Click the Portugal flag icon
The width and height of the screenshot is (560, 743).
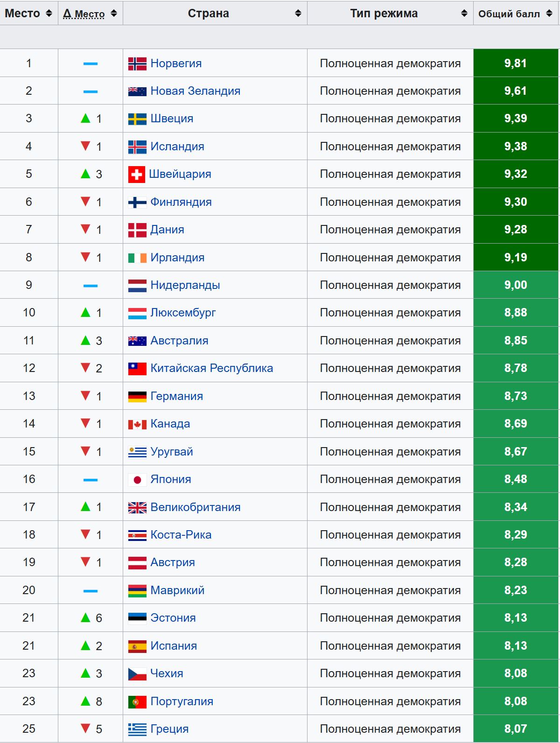pos(137,701)
